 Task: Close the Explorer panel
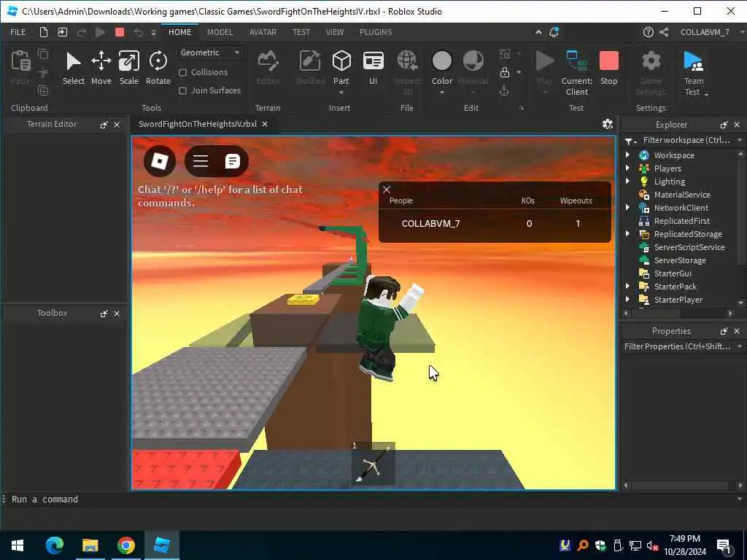pyautogui.click(x=737, y=125)
